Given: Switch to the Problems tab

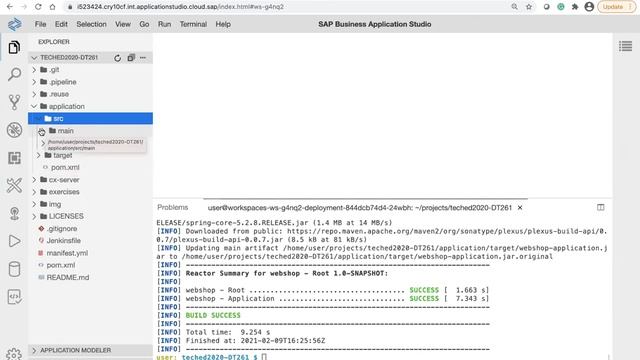Looking at the screenshot, I should 173,207.
